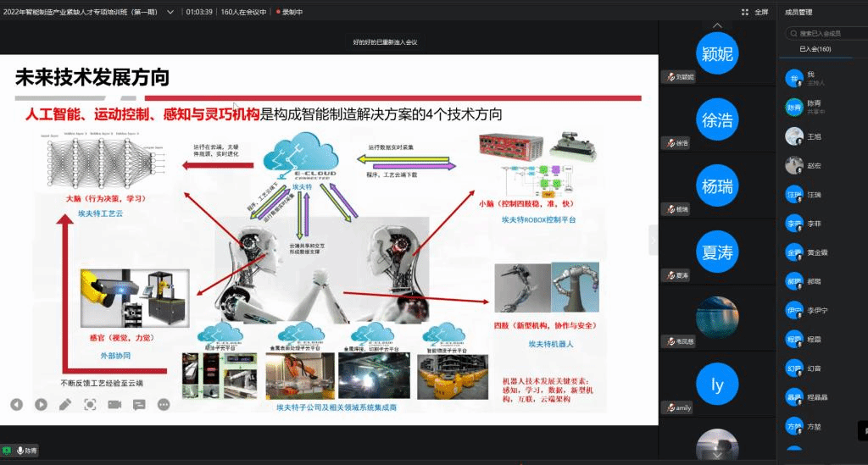
Task: Click avatar beside 幻音 in list
Action: pos(794,368)
